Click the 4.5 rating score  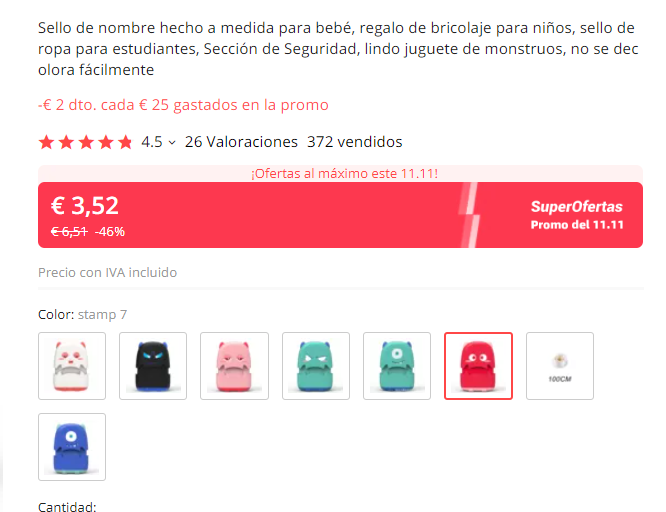[152, 142]
